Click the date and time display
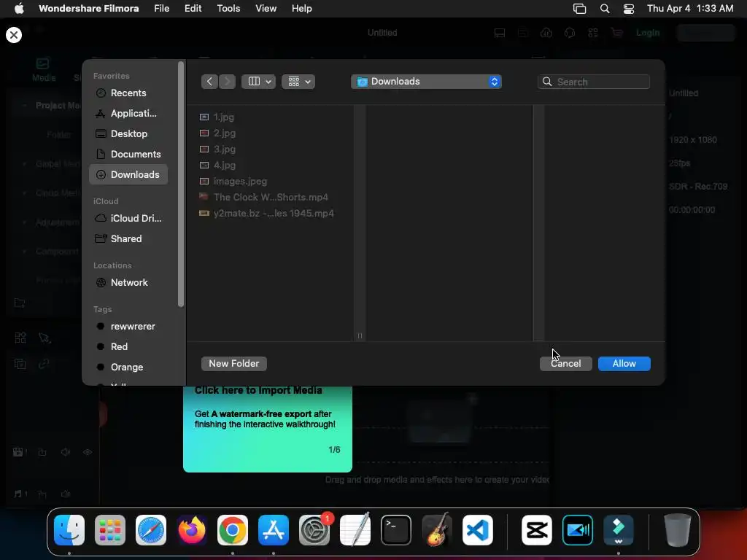 pos(690,9)
